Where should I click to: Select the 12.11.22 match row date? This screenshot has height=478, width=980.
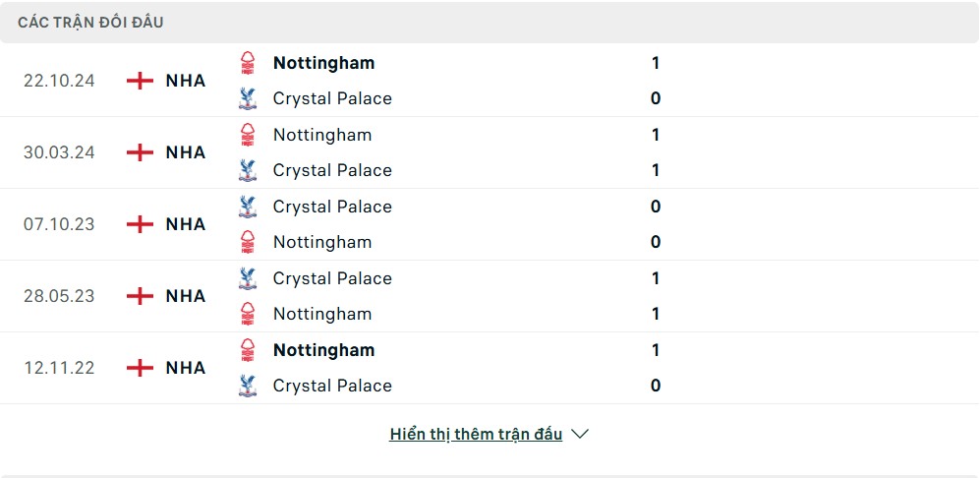(x=59, y=368)
